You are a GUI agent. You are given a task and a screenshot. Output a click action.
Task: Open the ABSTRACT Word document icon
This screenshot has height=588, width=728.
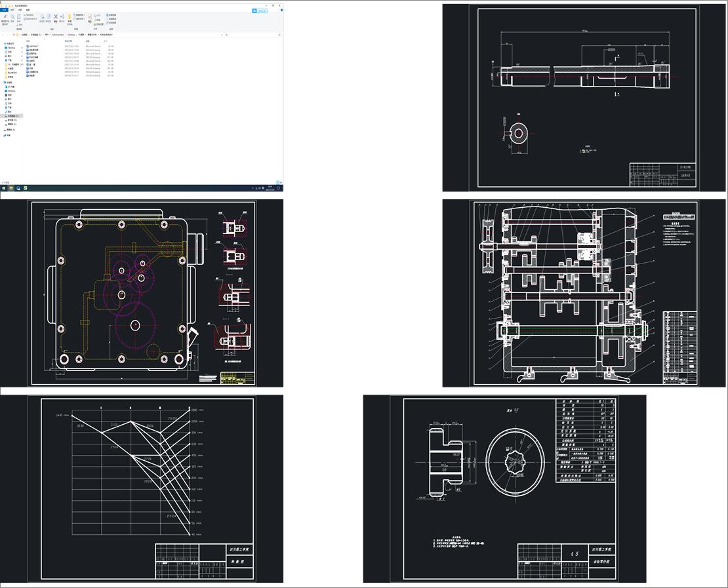pos(28,47)
